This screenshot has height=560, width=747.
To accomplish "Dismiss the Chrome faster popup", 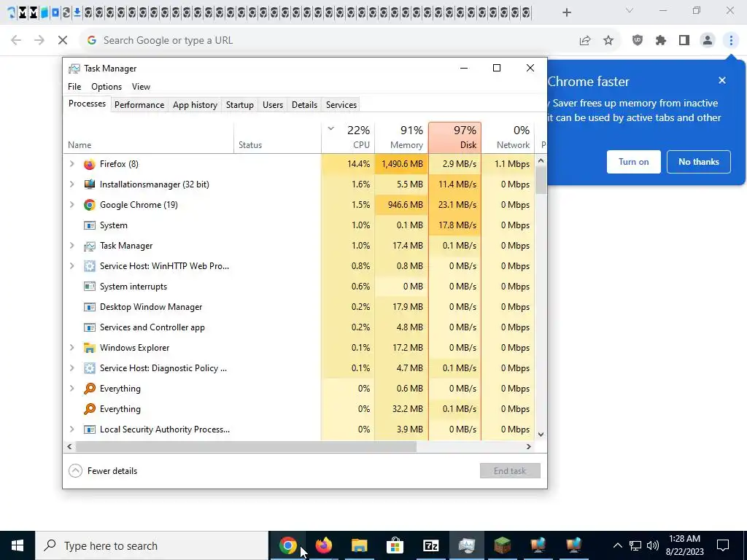I will [722, 80].
